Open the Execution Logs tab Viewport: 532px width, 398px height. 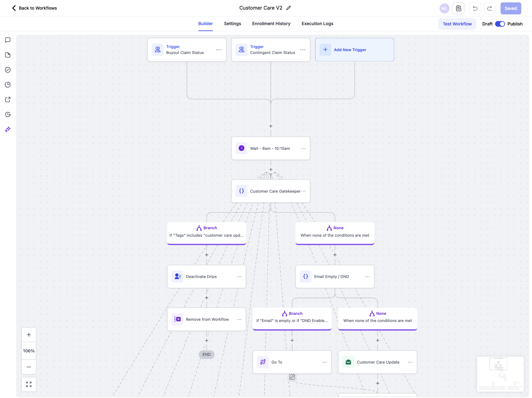[x=317, y=24]
